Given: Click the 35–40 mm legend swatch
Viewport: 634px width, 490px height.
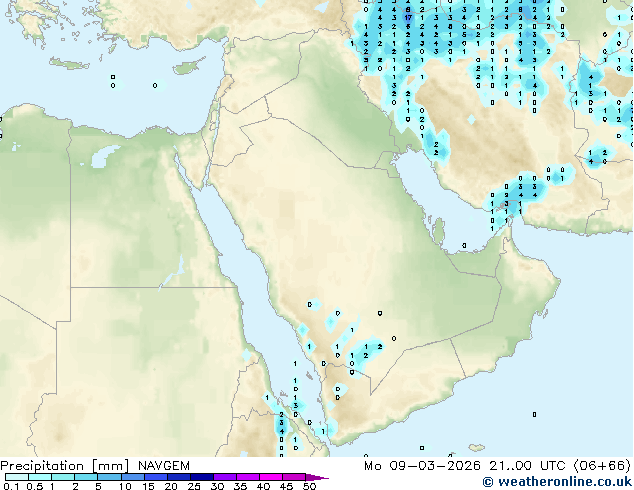Looking at the screenshot, I should point(247,477).
